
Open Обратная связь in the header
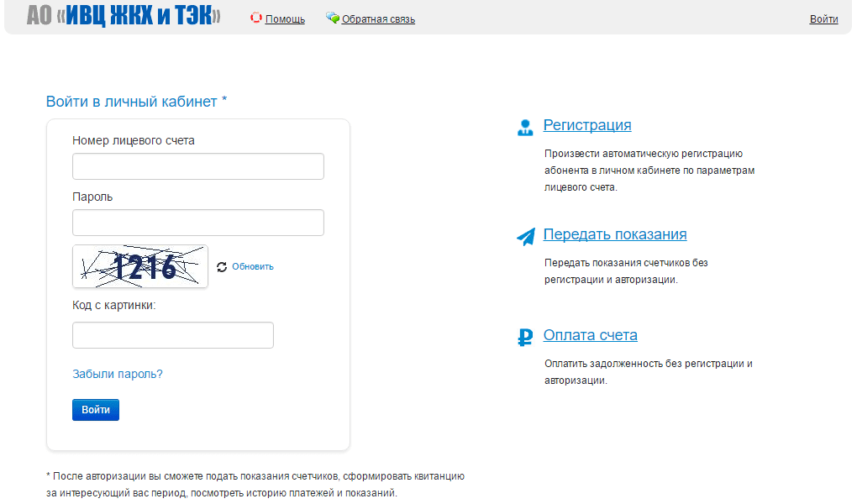pyautogui.click(x=378, y=19)
